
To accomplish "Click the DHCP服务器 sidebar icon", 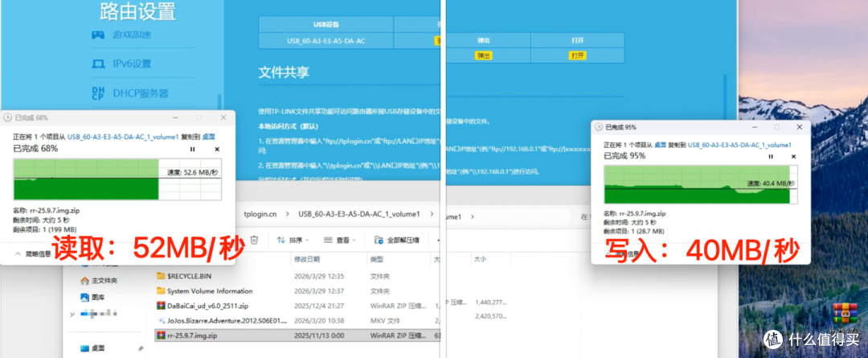I will point(98,93).
